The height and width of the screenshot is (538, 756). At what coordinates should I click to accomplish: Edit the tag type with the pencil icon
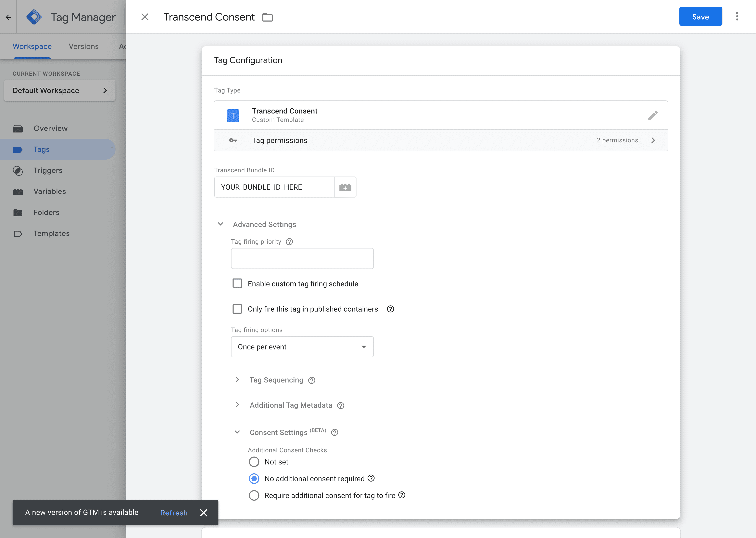pyautogui.click(x=653, y=115)
